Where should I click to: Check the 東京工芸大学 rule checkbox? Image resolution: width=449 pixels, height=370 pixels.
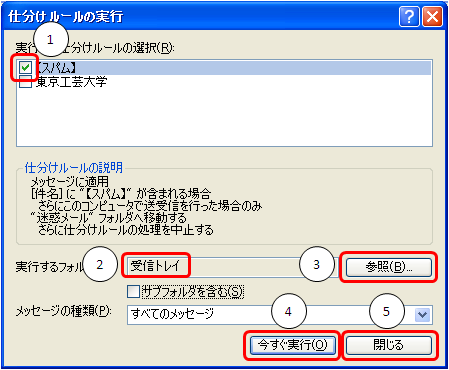25,82
